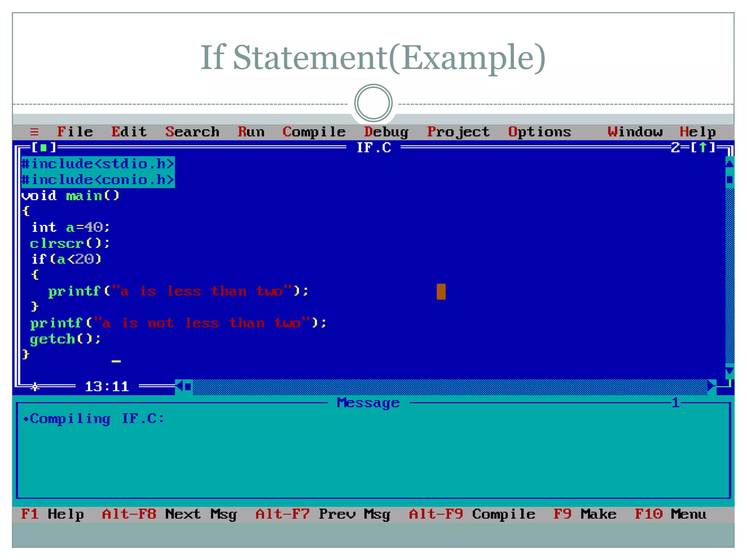747x560 pixels.
Task: Click F1 Help in status bar
Action: (x=53, y=514)
